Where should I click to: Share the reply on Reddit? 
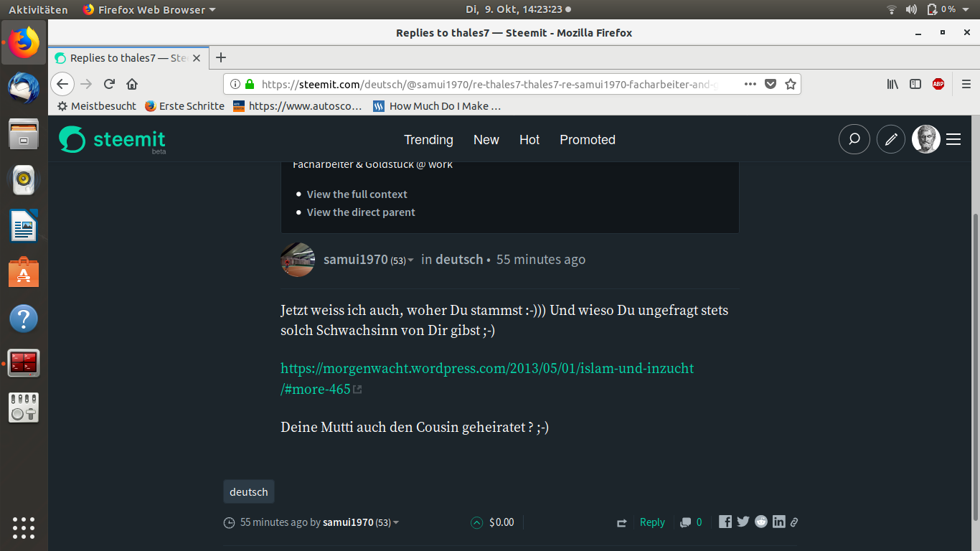[x=761, y=522]
